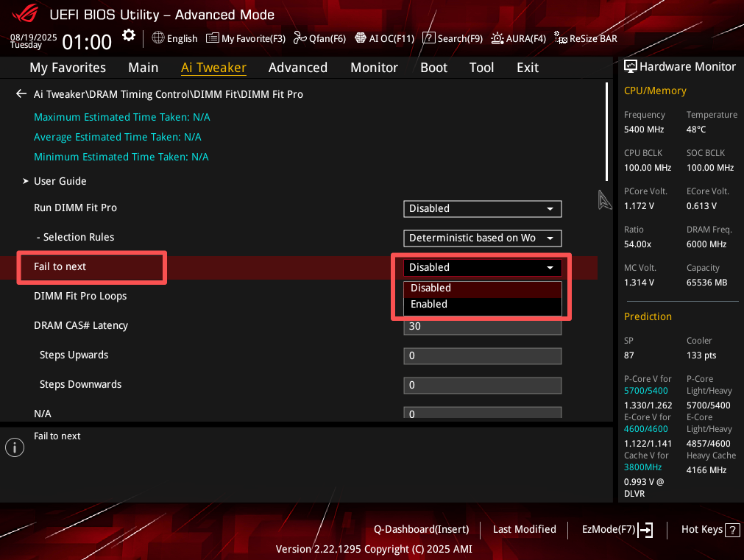Open the Tool tab

coord(481,68)
